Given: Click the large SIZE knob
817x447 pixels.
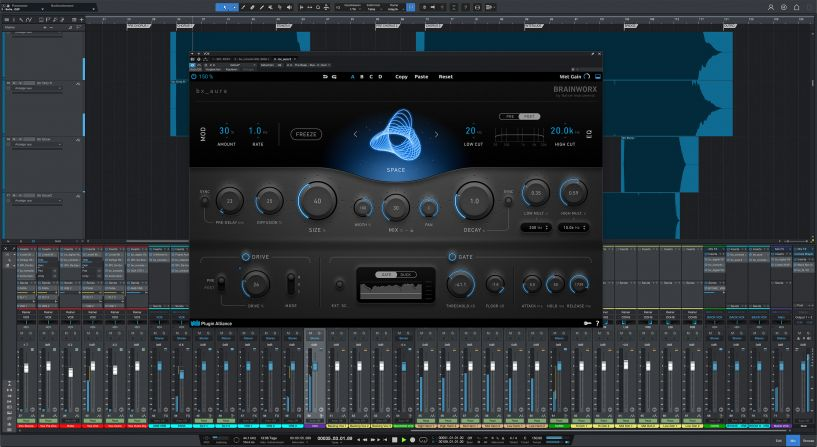Looking at the screenshot, I should [317, 201].
